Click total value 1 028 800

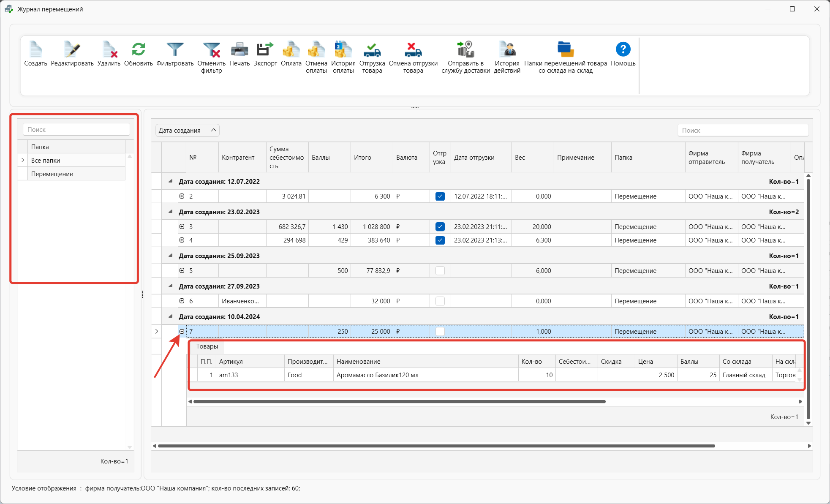372,227
